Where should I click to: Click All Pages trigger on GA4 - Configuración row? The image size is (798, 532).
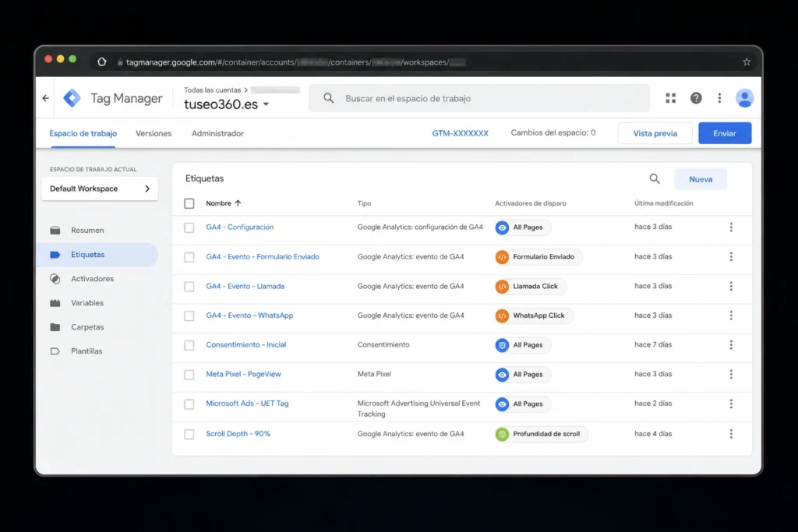pos(523,227)
